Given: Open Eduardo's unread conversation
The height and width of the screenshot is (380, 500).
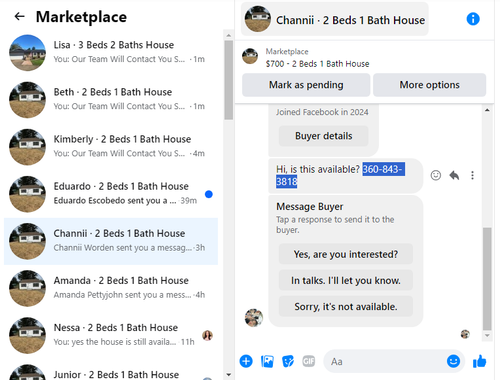Looking at the screenshot, I should [x=111, y=194].
